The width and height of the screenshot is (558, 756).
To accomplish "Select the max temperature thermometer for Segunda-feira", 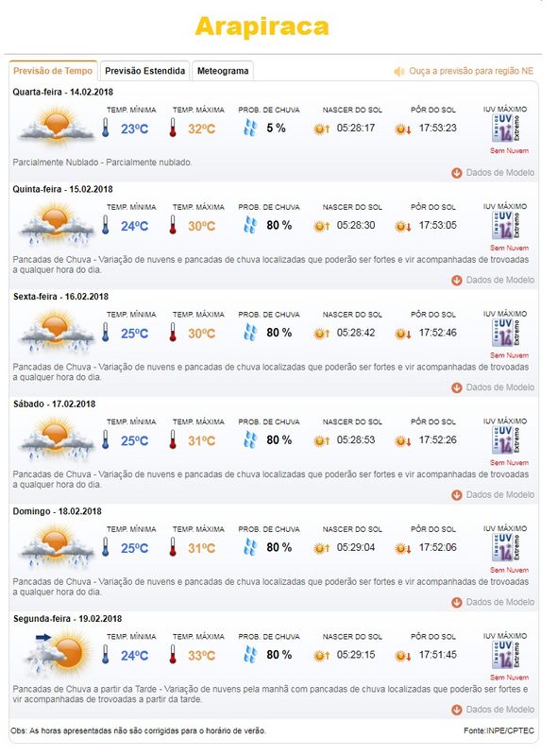I will [x=173, y=655].
